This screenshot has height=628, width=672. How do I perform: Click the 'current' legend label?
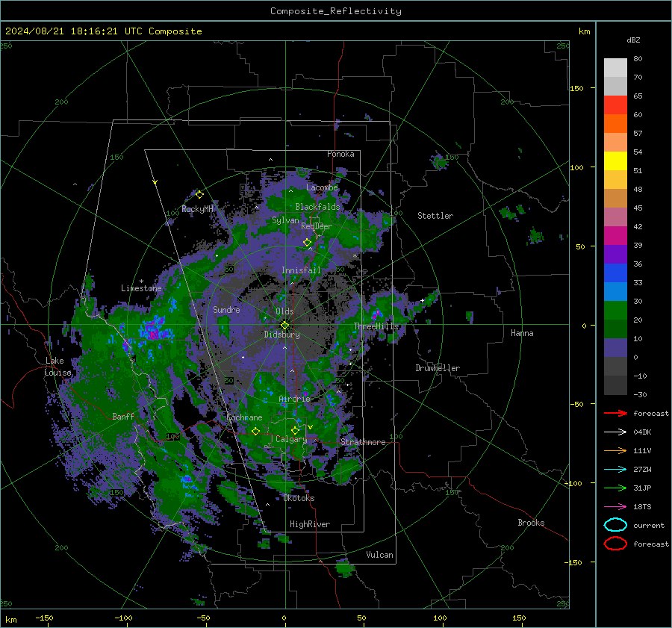tap(649, 525)
